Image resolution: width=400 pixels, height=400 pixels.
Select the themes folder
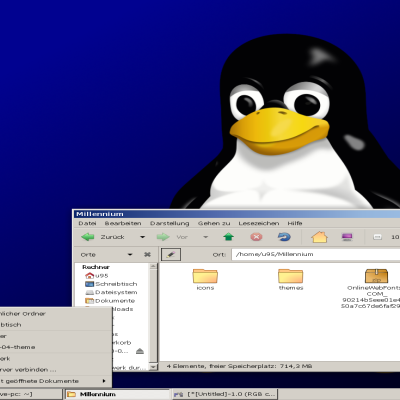click(x=291, y=280)
